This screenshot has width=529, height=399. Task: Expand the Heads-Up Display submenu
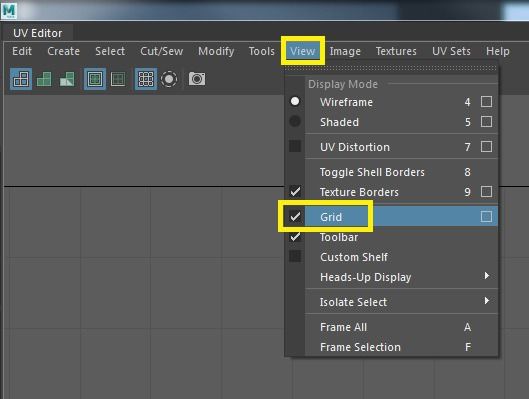[x=391, y=277]
